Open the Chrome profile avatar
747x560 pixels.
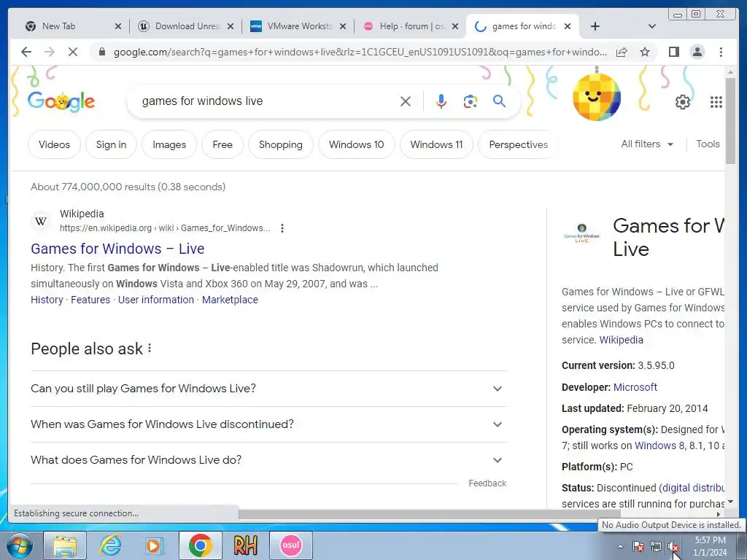(x=697, y=52)
